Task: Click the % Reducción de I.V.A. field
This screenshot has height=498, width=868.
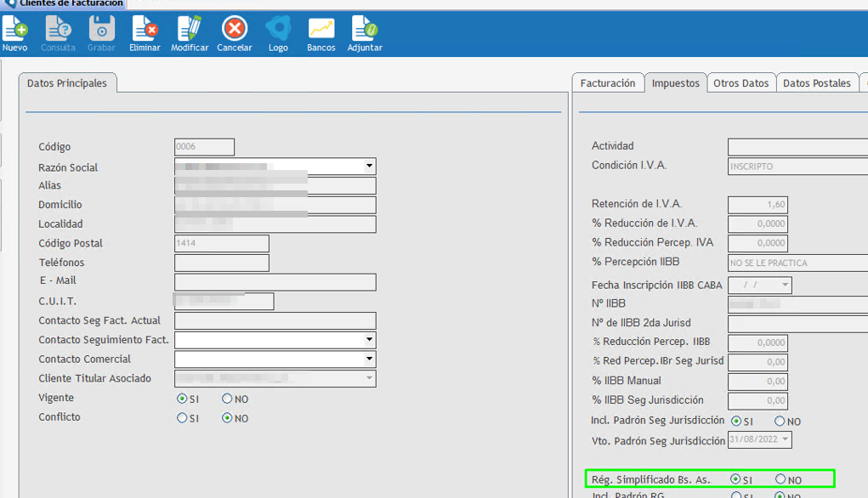Action: [x=757, y=224]
